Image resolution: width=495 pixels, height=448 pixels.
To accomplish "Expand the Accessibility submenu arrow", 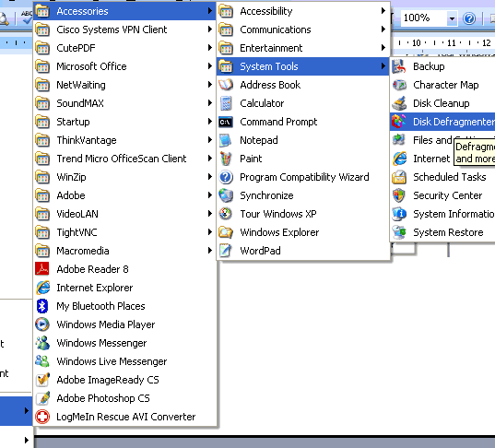I will pyautogui.click(x=383, y=11).
